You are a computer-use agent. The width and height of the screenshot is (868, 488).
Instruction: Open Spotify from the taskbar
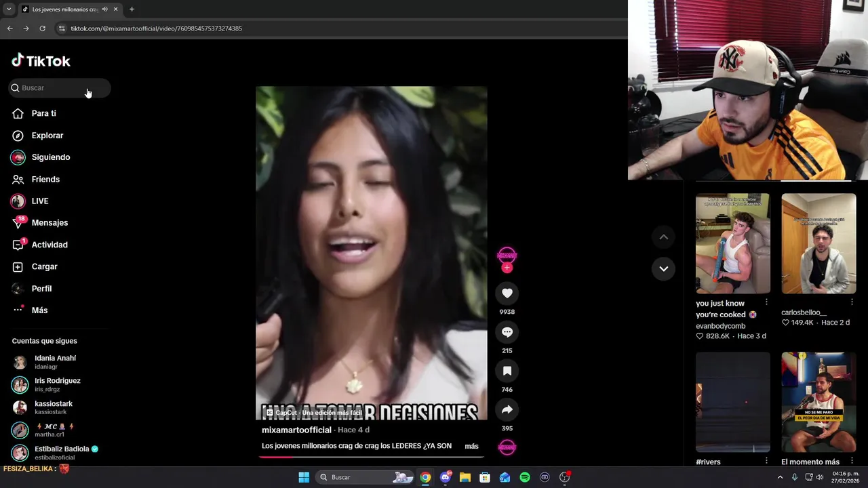point(525,477)
